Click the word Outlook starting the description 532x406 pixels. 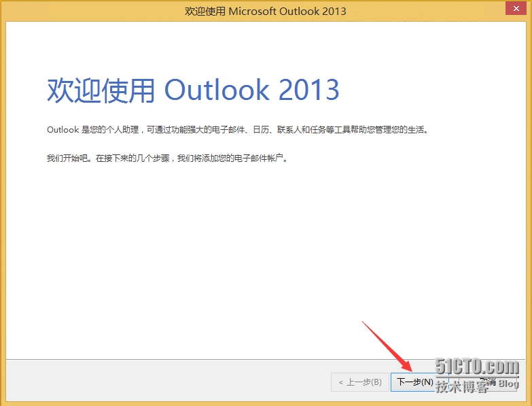pyautogui.click(x=63, y=129)
